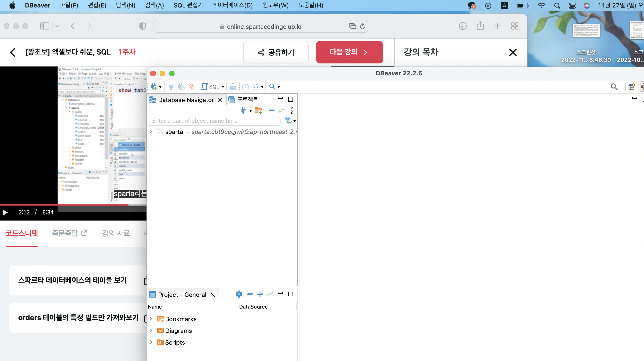Open dropdown arrow beside the filter funnel
This screenshot has width=644, height=361.
(295, 121)
